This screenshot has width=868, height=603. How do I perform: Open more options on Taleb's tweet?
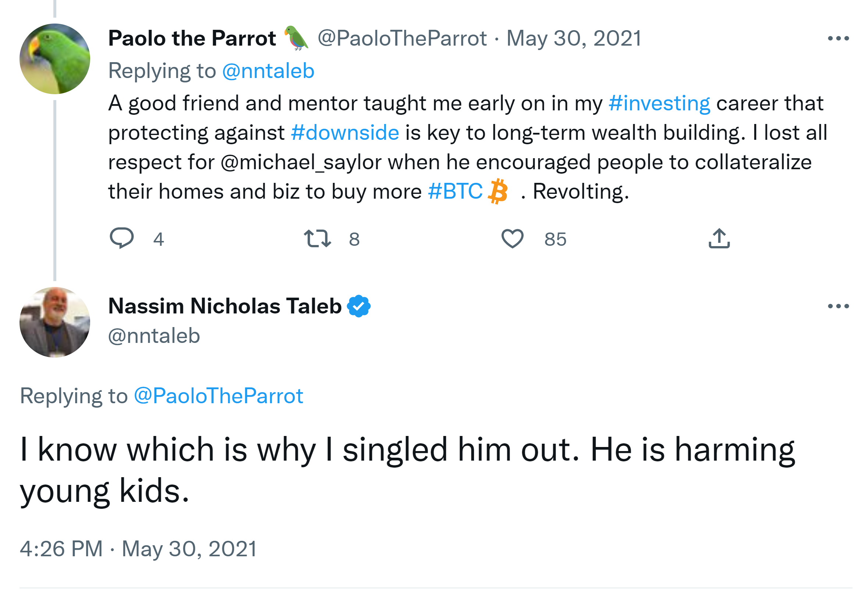(838, 306)
